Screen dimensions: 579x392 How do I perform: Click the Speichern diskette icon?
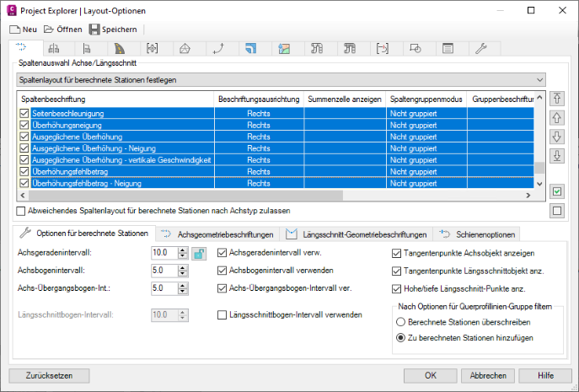tap(94, 29)
